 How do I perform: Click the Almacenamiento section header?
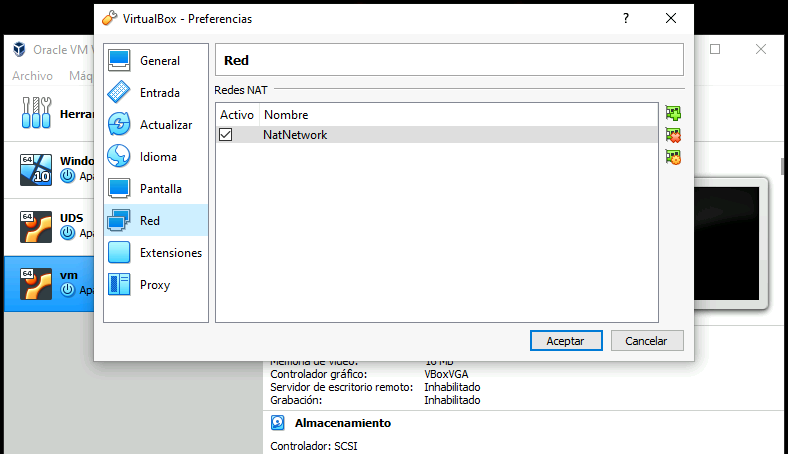pyautogui.click(x=343, y=423)
